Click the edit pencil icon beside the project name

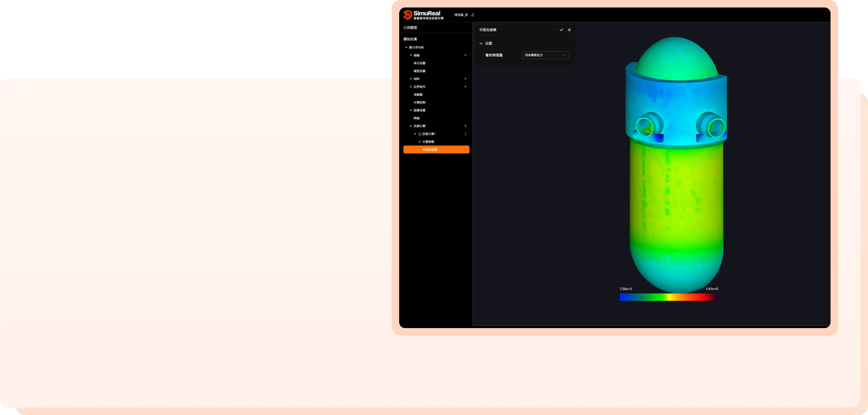pos(473,15)
